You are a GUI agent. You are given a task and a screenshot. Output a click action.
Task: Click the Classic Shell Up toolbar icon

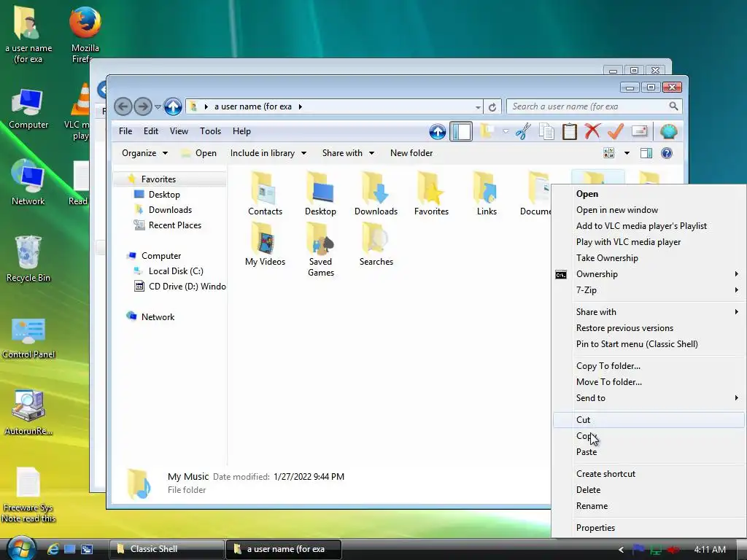(x=438, y=131)
